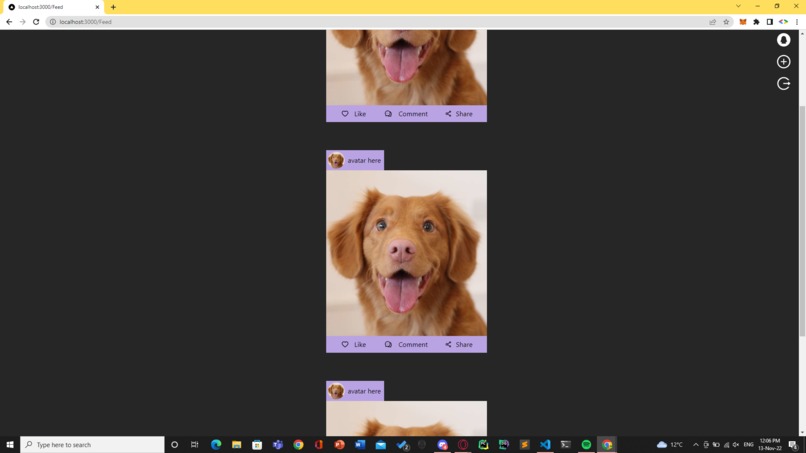
Task: Like the post cut off at page top
Action: coord(354,114)
